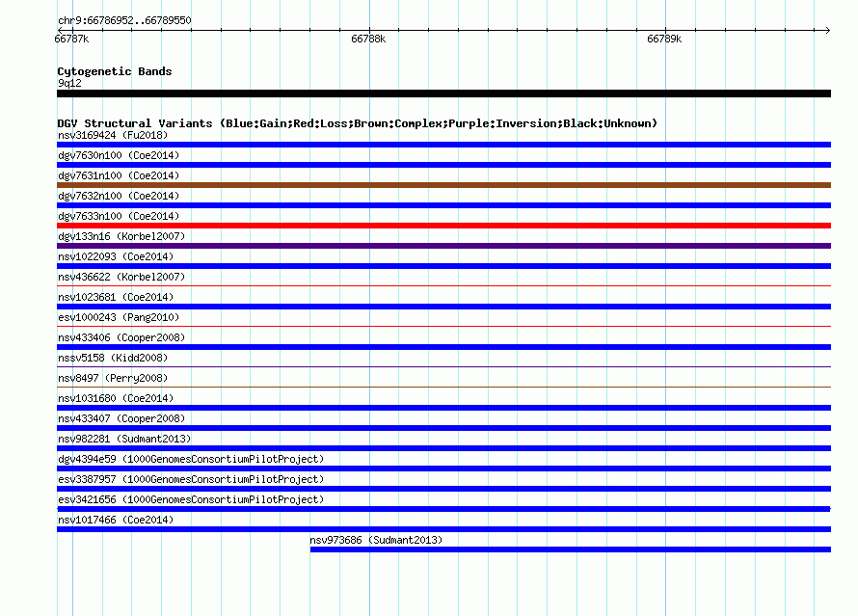The image size is (858, 616).
Task: Select the blue bar under nsv1023681
Action: pyautogui.click(x=443, y=307)
